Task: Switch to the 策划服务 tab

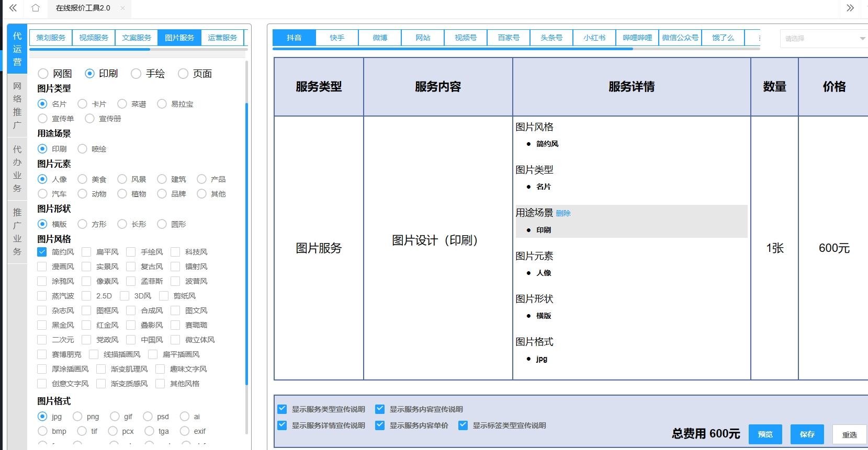Action: click(x=51, y=38)
